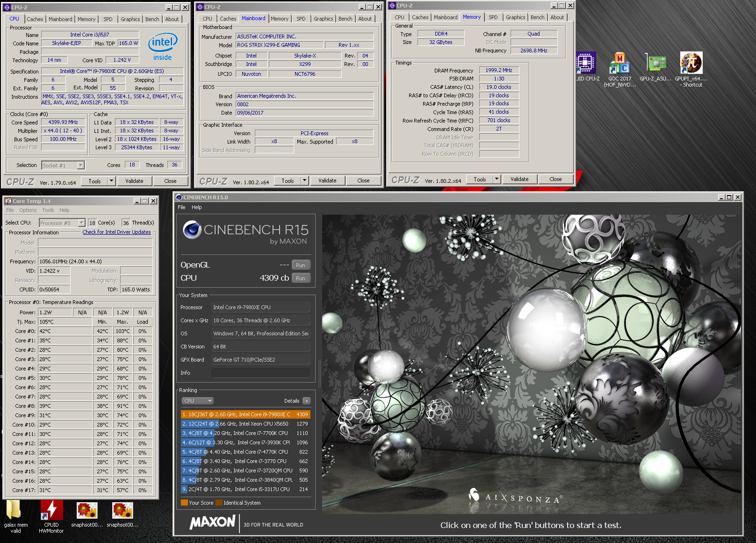The width and height of the screenshot is (756, 543).
Task: Click Identical System brown legend swatch
Action: click(219, 503)
